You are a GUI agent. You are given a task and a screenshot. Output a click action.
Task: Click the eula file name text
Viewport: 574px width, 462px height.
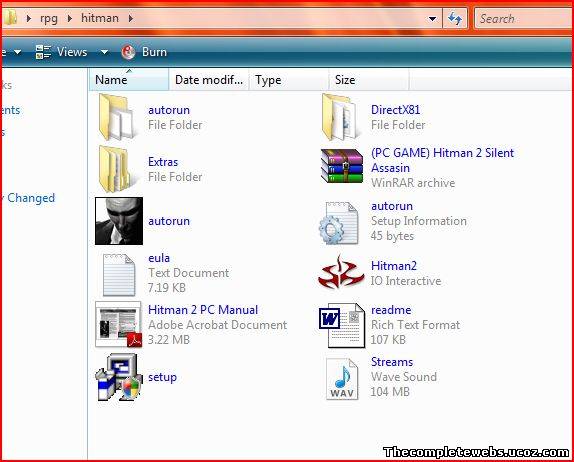tap(159, 258)
